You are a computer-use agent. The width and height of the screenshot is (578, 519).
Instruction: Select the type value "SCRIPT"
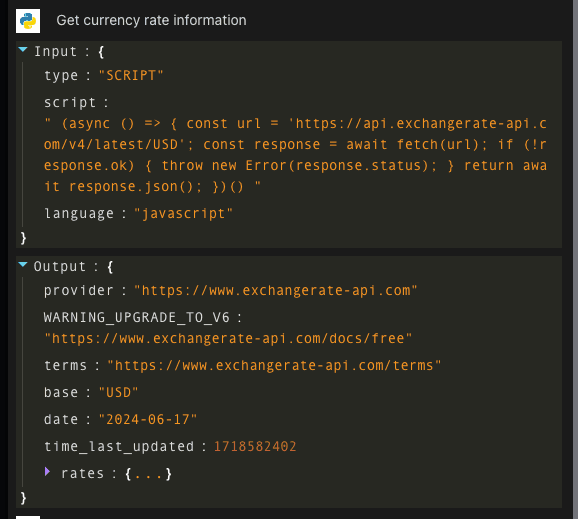(x=131, y=76)
